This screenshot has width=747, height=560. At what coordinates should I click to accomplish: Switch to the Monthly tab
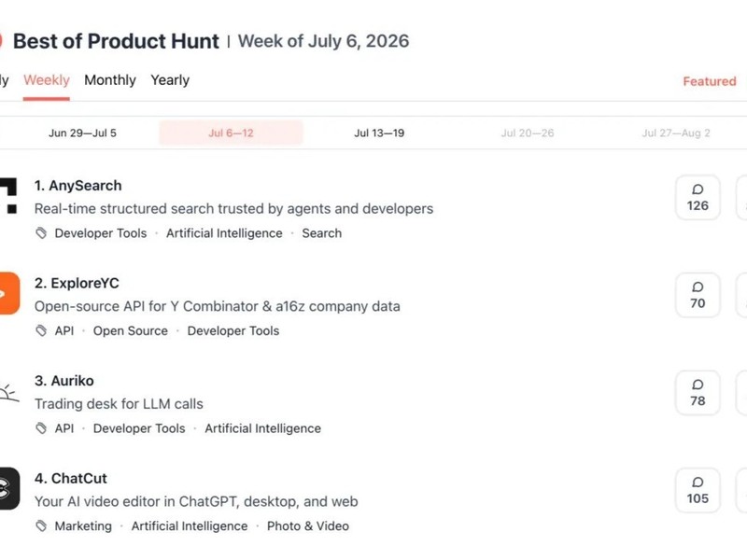point(110,80)
